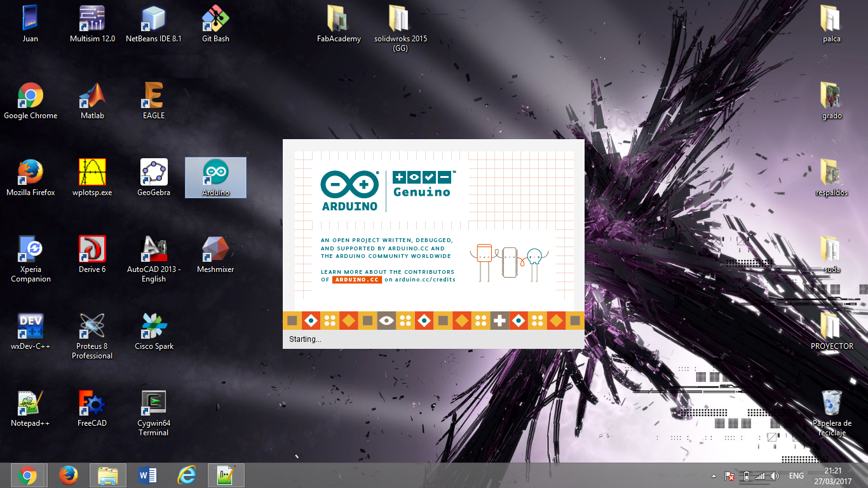Select the GeoGebra desktop shortcut
The height and width of the screenshot is (488, 868).
coord(154,179)
